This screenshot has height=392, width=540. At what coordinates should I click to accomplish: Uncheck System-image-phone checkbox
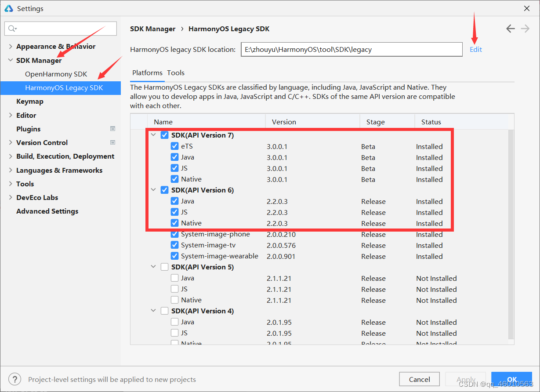(x=174, y=234)
